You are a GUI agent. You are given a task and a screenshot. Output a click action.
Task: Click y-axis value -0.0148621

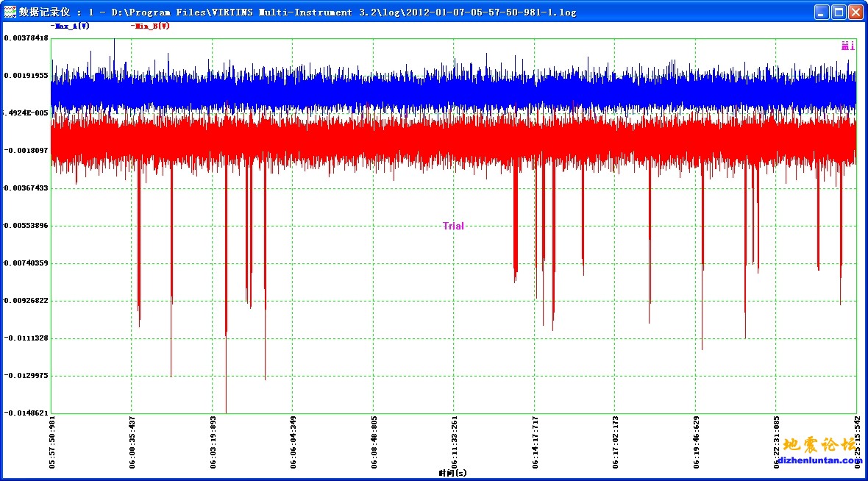coord(26,413)
